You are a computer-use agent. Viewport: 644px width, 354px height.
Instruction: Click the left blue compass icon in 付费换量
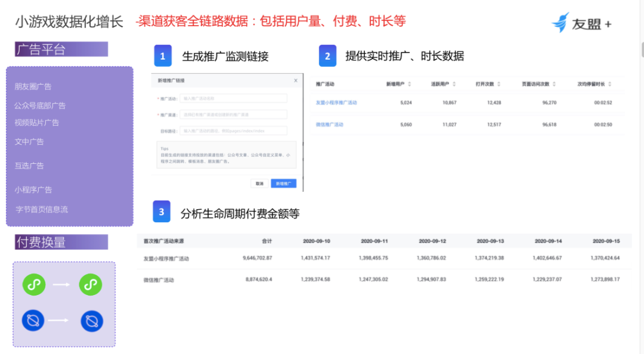34,320
